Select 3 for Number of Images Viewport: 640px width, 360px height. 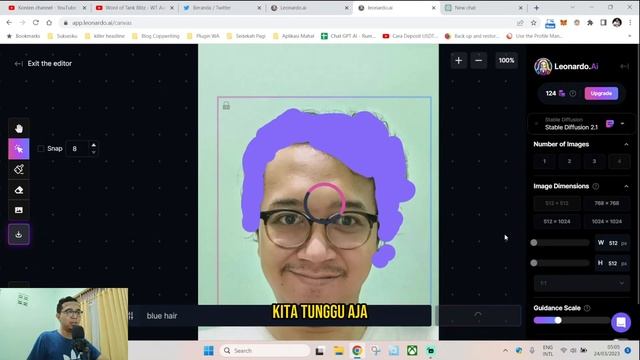point(594,161)
